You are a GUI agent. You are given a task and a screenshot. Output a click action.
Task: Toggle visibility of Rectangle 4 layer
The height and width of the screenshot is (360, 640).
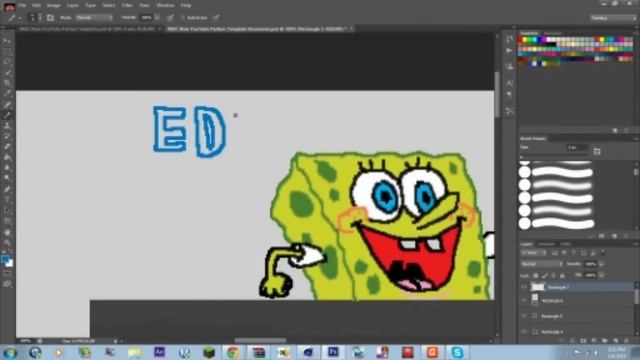click(x=524, y=331)
